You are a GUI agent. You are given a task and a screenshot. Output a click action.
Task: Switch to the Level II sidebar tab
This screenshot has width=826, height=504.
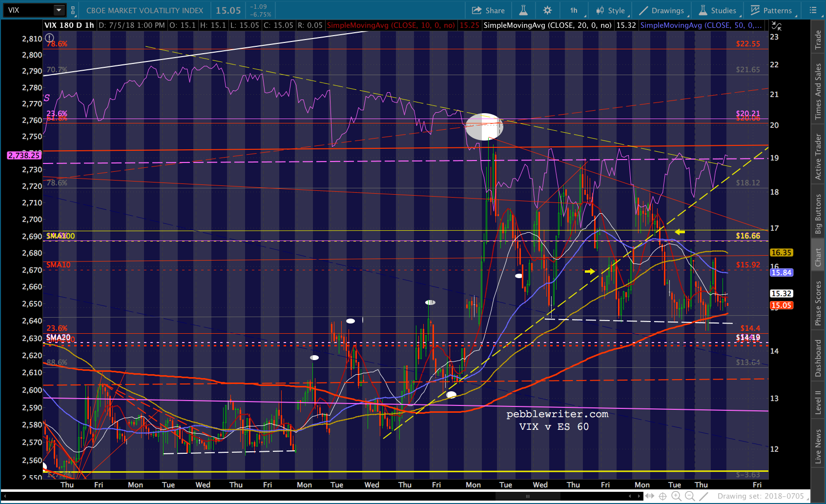tap(818, 403)
